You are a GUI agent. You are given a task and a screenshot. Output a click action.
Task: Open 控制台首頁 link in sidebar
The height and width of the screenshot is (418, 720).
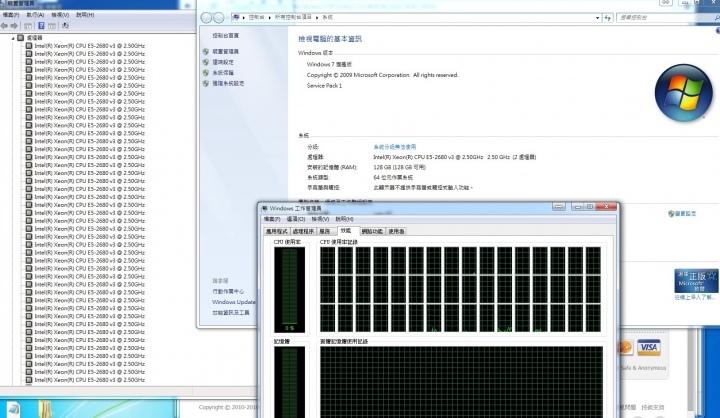pyautogui.click(x=225, y=36)
